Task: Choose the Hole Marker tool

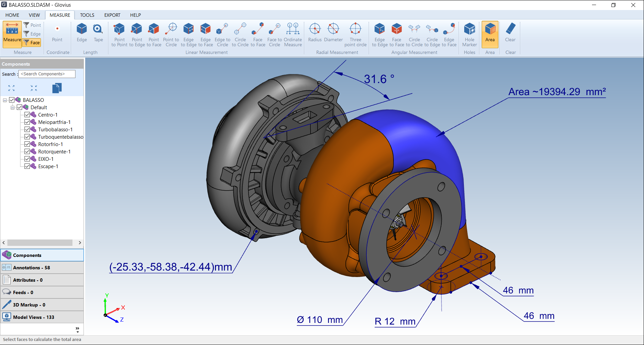Action: (x=469, y=35)
